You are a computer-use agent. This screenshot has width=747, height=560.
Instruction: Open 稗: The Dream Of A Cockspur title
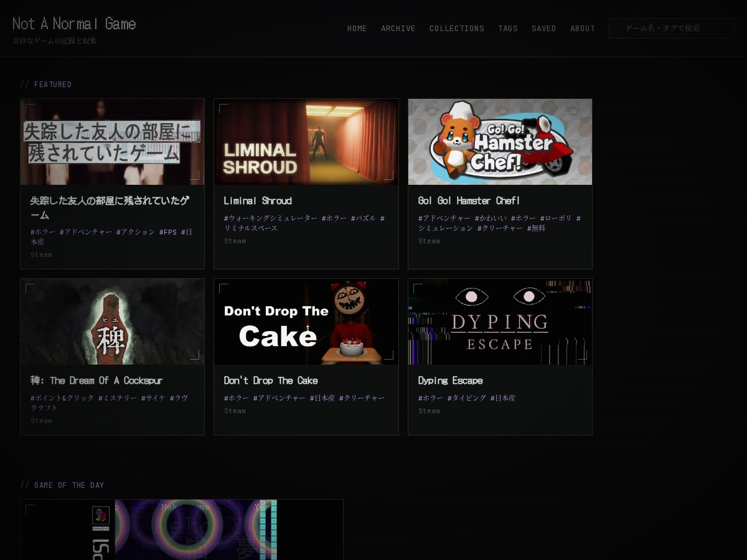click(96, 381)
